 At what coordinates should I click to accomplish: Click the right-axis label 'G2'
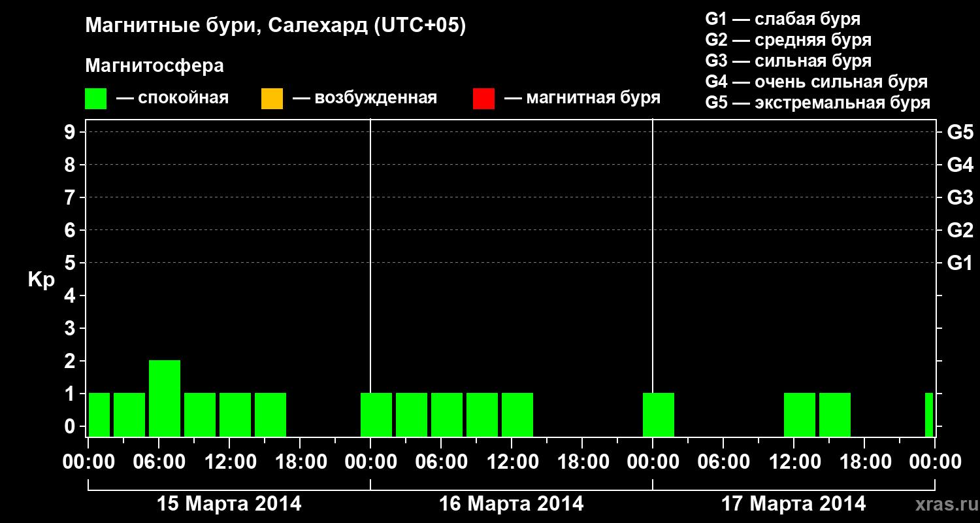tap(960, 231)
